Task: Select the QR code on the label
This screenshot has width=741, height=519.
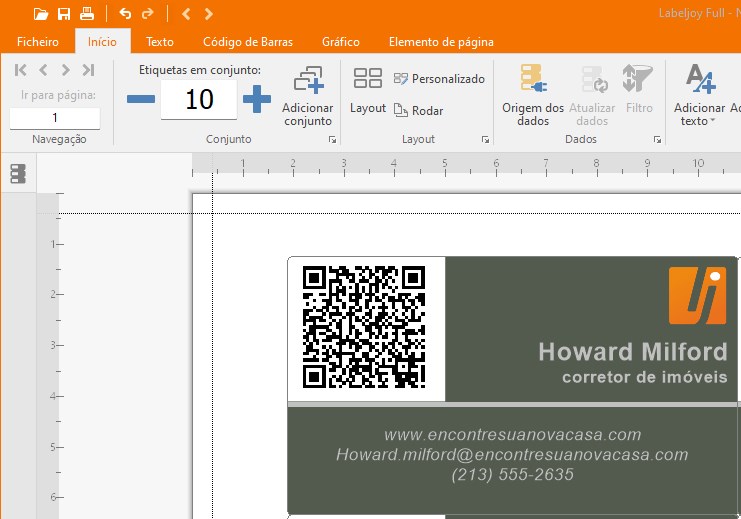Action: [364, 327]
